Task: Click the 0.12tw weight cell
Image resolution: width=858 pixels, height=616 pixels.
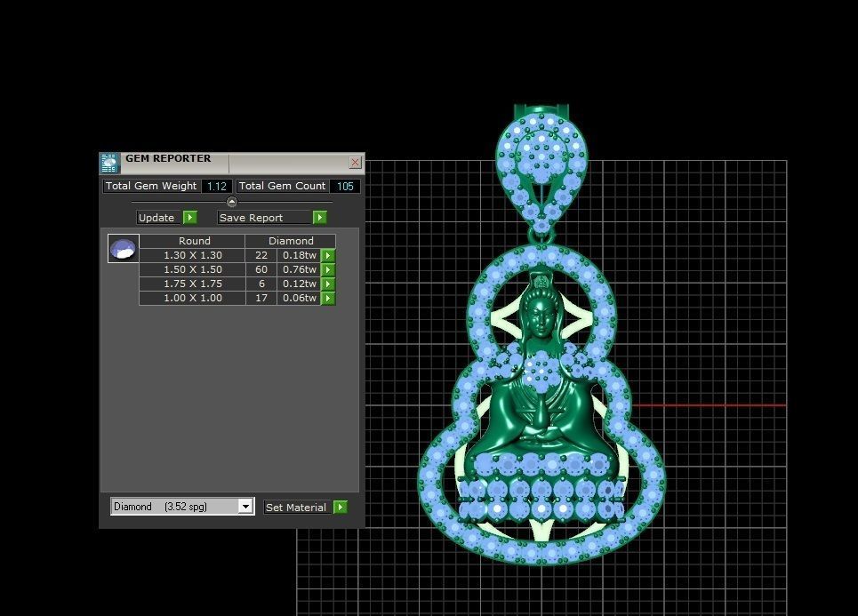Action: [x=300, y=284]
